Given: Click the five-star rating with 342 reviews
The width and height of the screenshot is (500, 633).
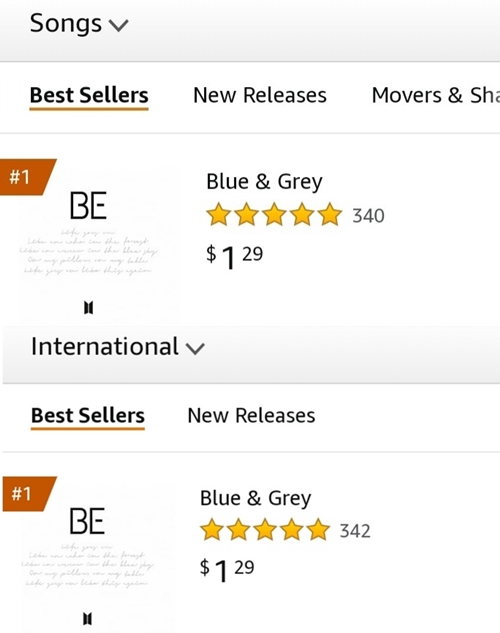Looking at the screenshot, I should pos(265,530).
